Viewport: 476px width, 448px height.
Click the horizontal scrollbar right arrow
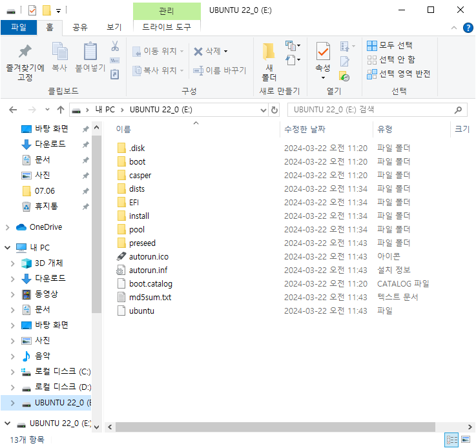click(x=470, y=427)
